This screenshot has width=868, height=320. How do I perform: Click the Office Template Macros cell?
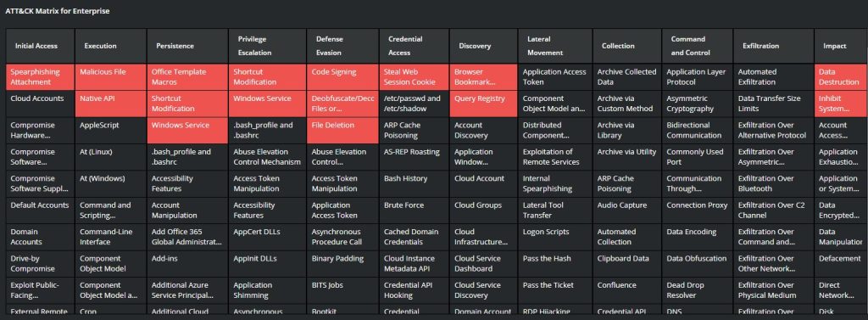(x=187, y=77)
